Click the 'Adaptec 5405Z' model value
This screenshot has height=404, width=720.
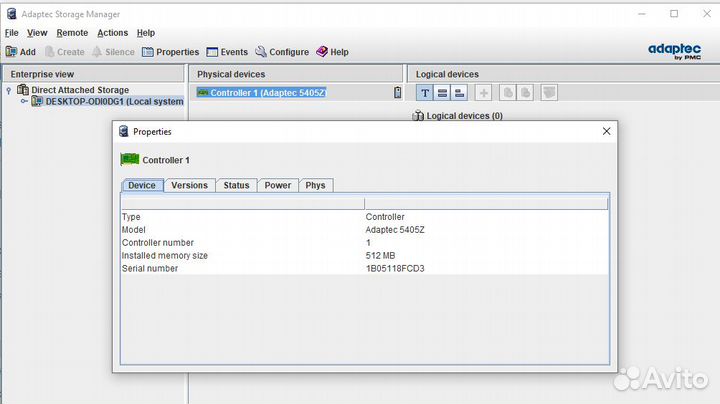pyautogui.click(x=395, y=230)
